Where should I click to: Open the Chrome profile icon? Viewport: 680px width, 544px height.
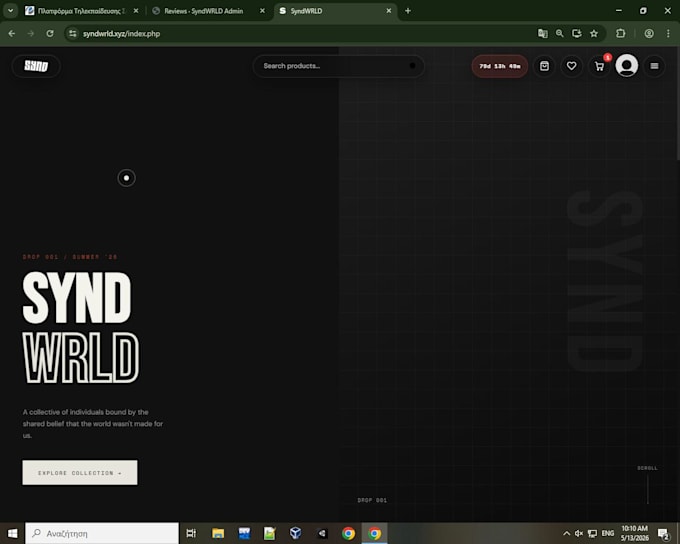[x=649, y=33]
